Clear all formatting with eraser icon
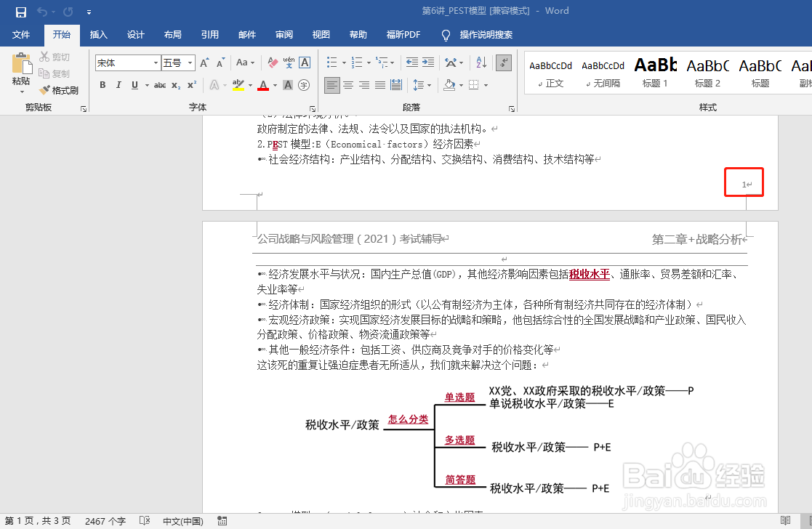Viewport: 812px width, 529px height. [x=273, y=62]
